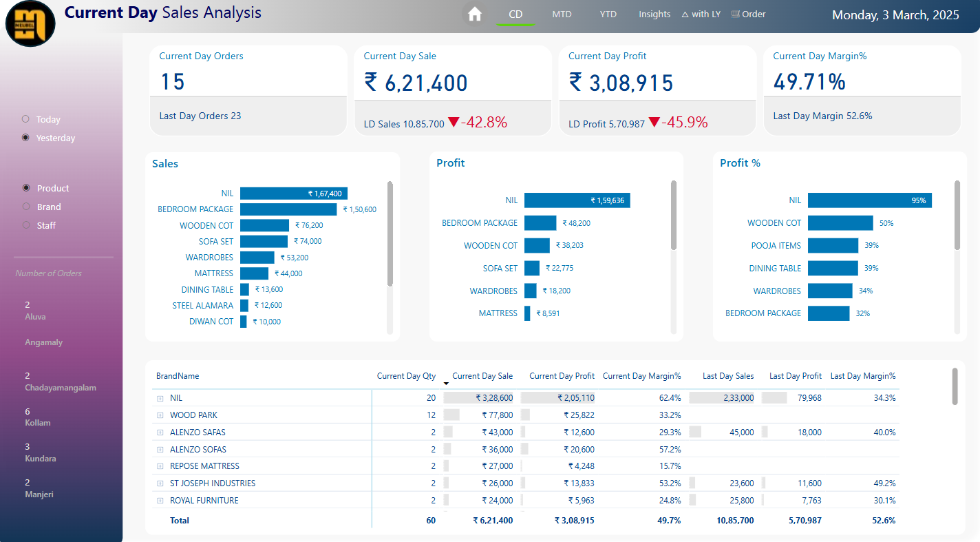Click the delta icon beside with LY
980x542 pixels.
pos(685,14)
